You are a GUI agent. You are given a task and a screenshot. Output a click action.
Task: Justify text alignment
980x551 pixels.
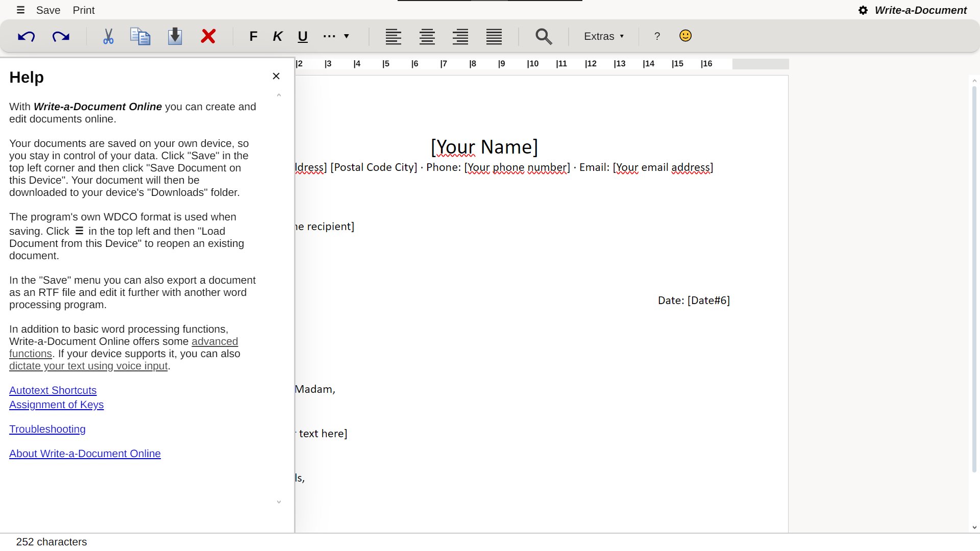point(494,36)
